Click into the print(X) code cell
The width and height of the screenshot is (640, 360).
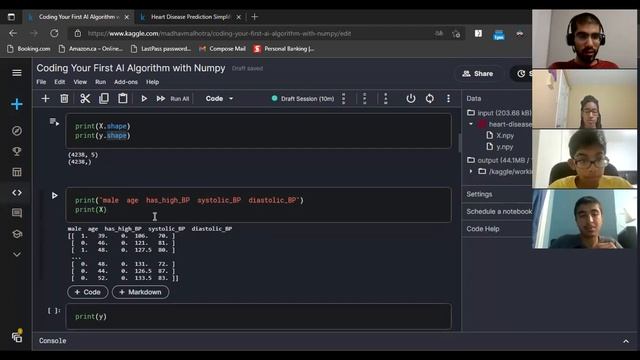point(258,205)
